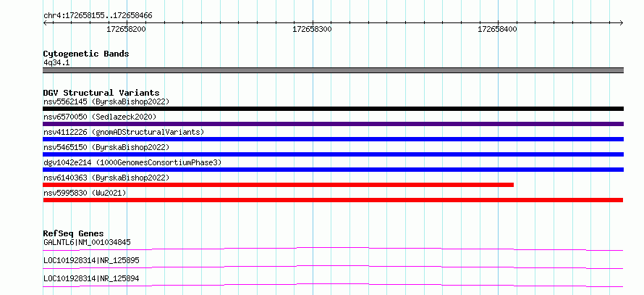Click the magenta NR_125894 intron line
644x295 pixels.
[333, 285]
